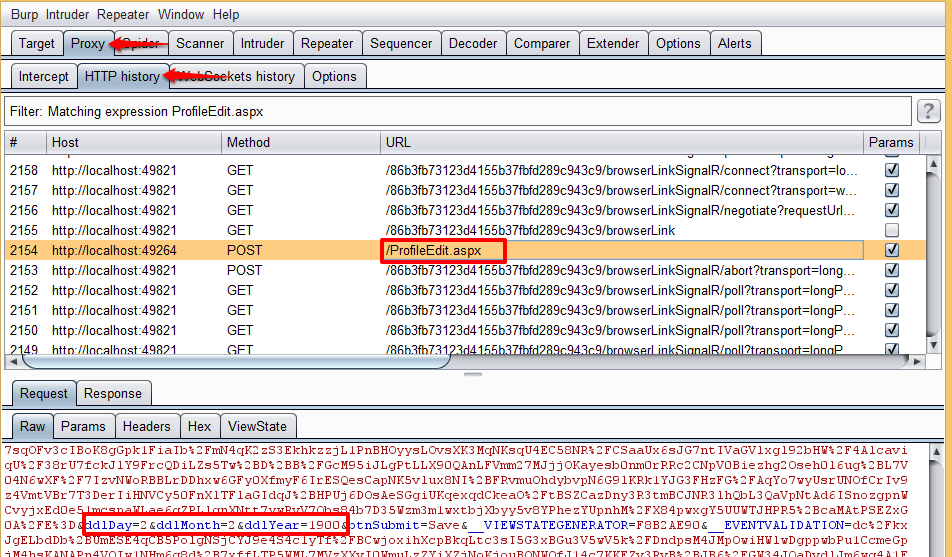952x557 pixels.
Task: Sort by the Host column header
Action: [x=134, y=143]
